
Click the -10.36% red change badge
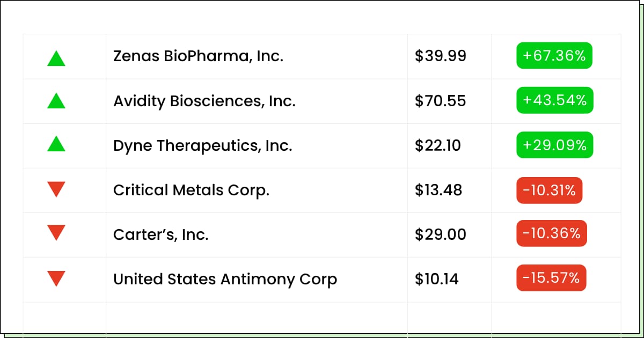551,234
